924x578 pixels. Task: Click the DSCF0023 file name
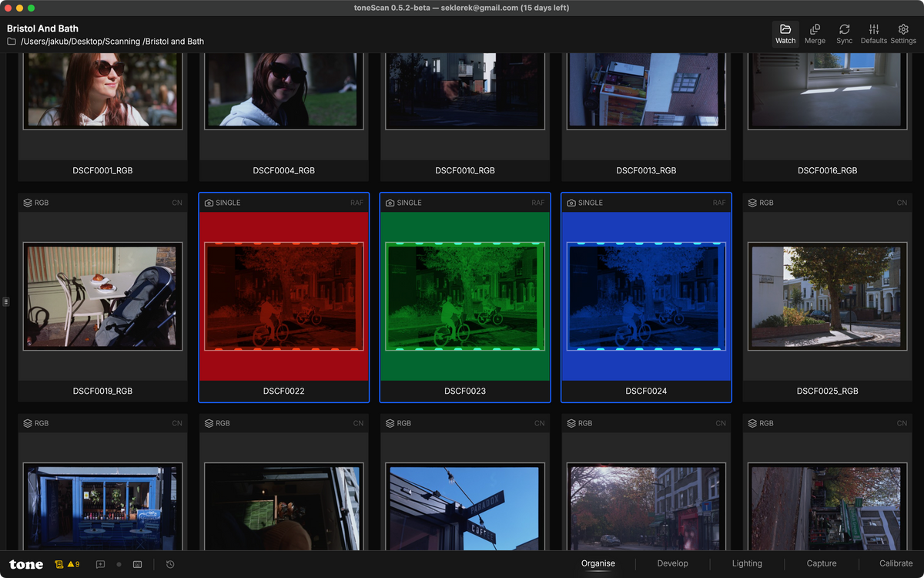click(x=465, y=391)
